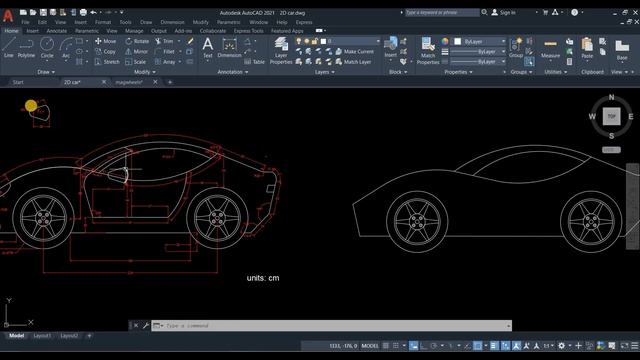640x360 pixels.
Task: Expand the Annotation panel
Action: (233, 72)
